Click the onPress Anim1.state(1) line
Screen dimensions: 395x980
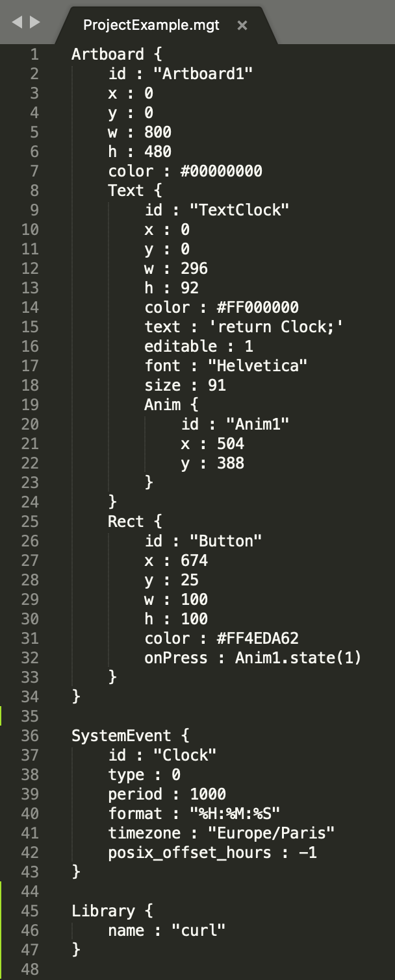(253, 658)
